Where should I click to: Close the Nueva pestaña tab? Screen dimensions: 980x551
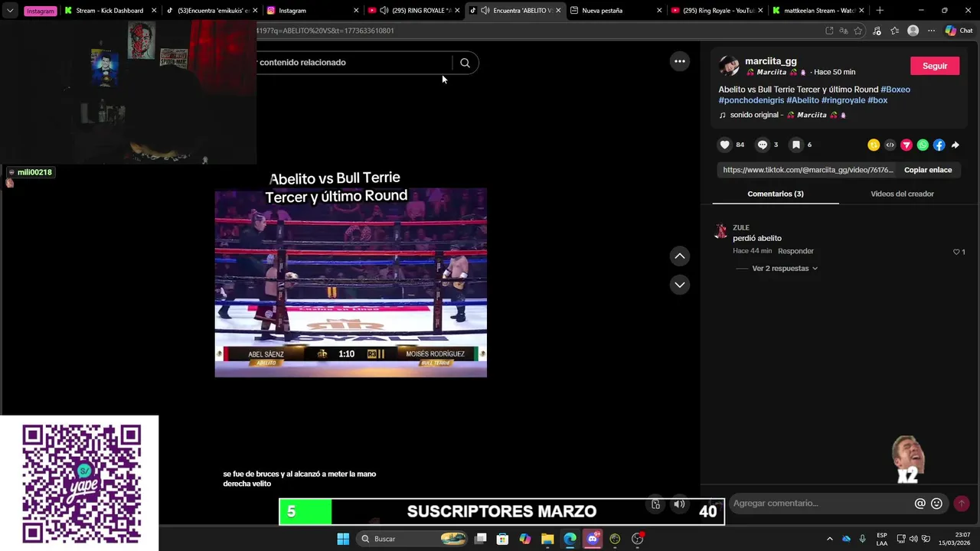pos(659,11)
